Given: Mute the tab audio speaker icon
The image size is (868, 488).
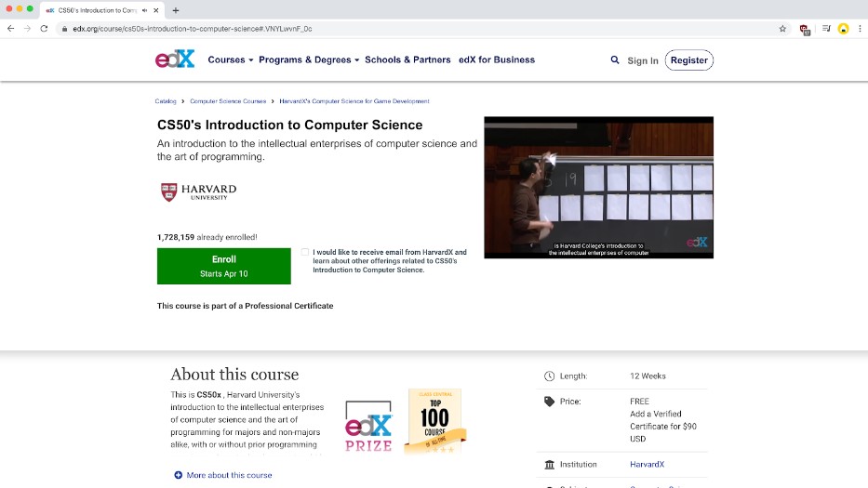Looking at the screenshot, I should click(144, 10).
